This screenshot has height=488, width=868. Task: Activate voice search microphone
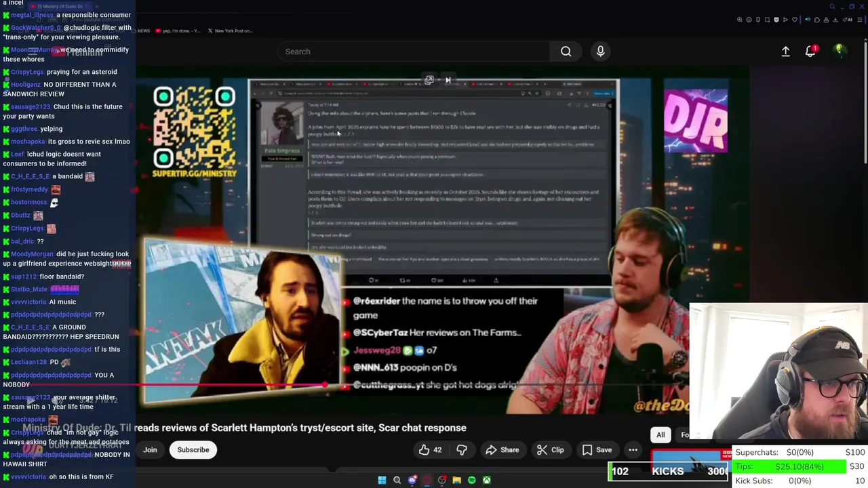[x=600, y=52]
